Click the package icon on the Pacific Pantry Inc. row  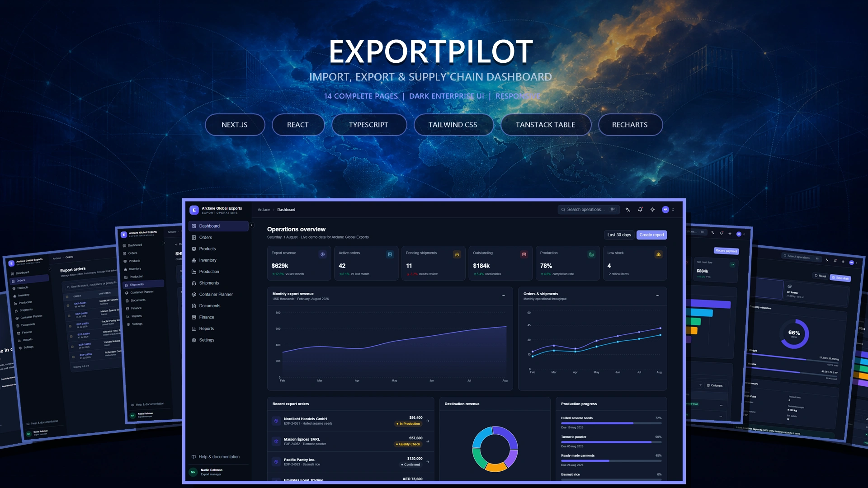click(276, 462)
